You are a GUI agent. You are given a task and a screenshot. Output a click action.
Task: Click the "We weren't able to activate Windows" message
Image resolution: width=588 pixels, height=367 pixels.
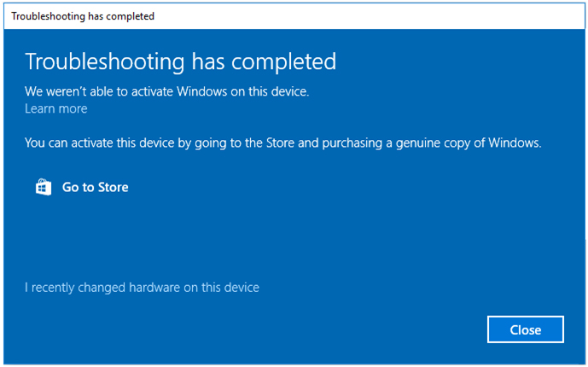[x=166, y=90]
